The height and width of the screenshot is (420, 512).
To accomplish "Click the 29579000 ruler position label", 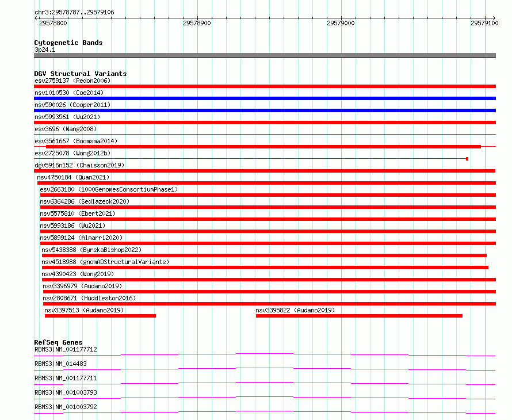I will 341,23.
